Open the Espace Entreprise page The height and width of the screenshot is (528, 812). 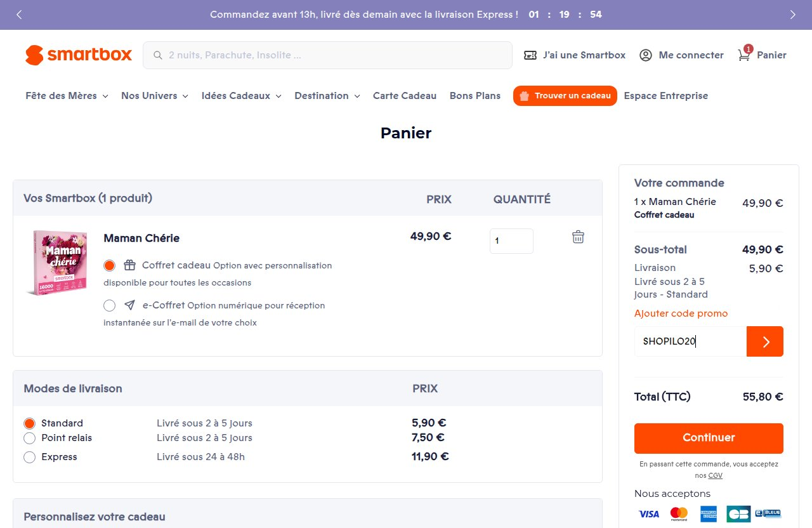(666, 96)
